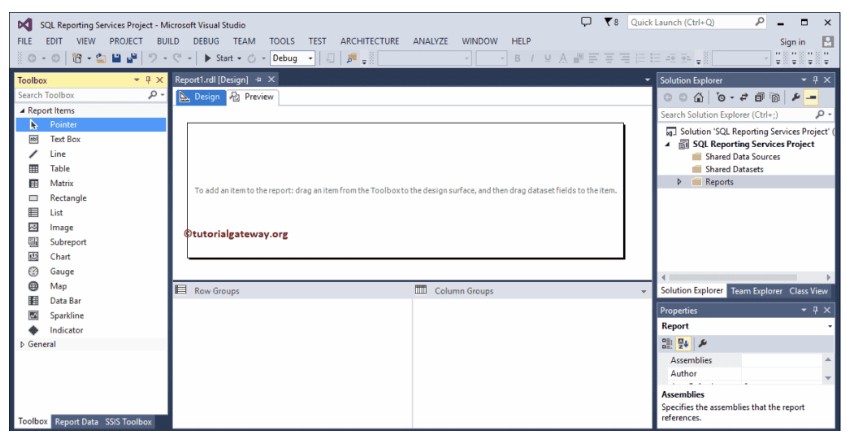Open the Report object dropdown in Properties
The image size is (847, 437).
[x=830, y=326]
